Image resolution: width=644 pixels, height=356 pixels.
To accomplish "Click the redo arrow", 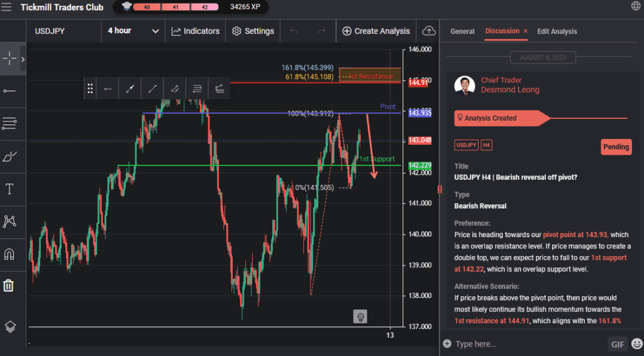I will pyautogui.click(x=321, y=31).
